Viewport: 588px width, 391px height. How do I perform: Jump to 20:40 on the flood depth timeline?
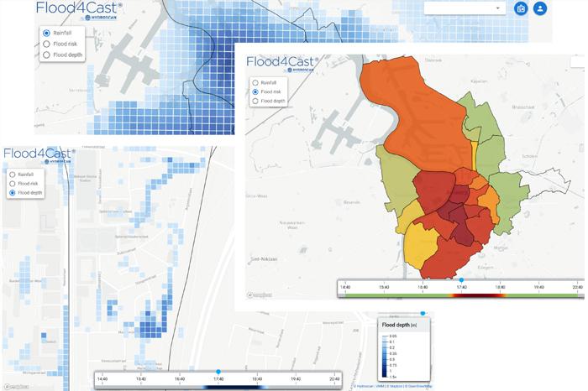[334, 379]
